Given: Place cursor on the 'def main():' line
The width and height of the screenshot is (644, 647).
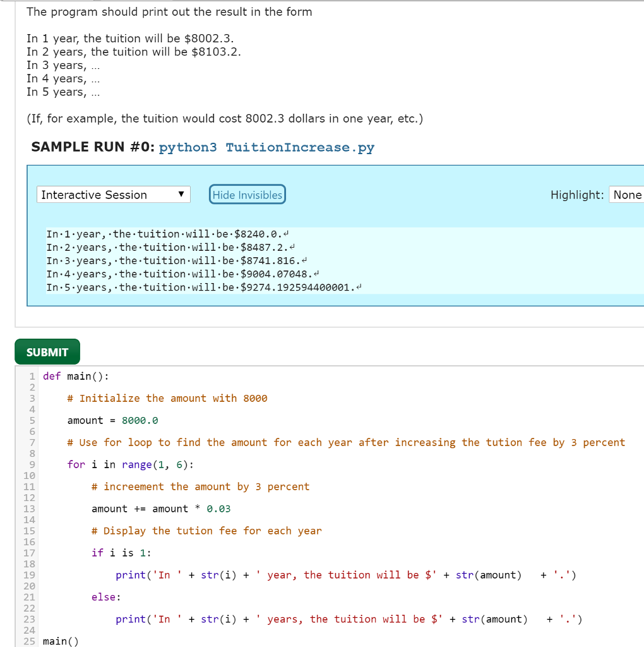Looking at the screenshot, I should 76,377.
